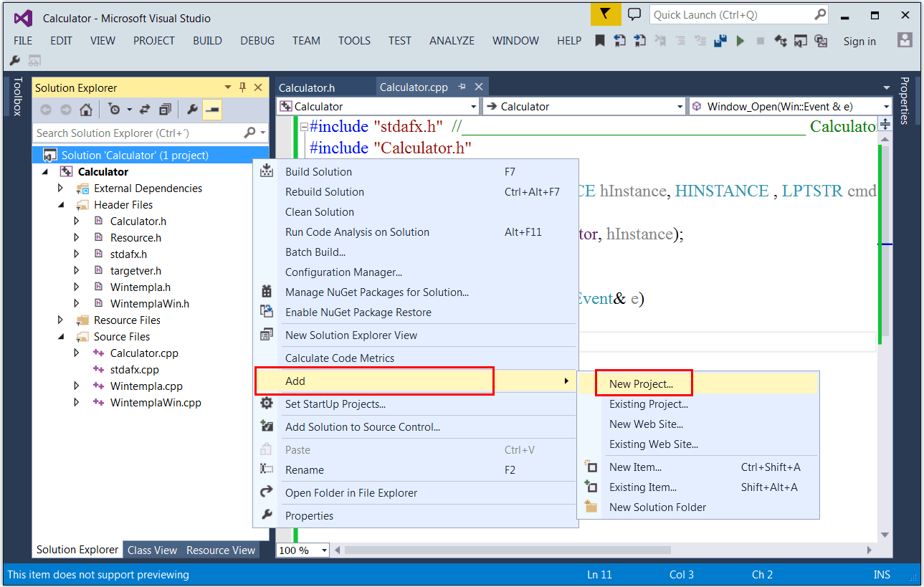Click the Existing Item icon in Add submenu
This screenshot has width=924, height=587.
[x=591, y=487]
